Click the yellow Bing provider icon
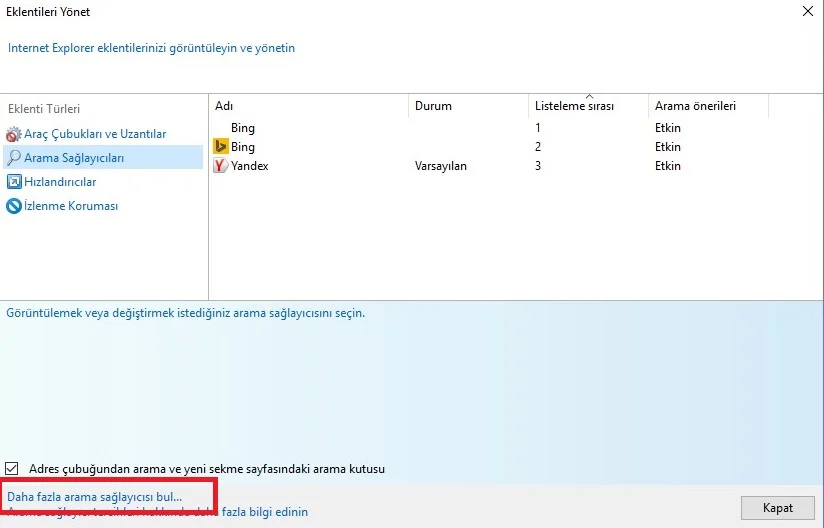Image resolution: width=824 pixels, height=528 pixels. click(x=221, y=147)
